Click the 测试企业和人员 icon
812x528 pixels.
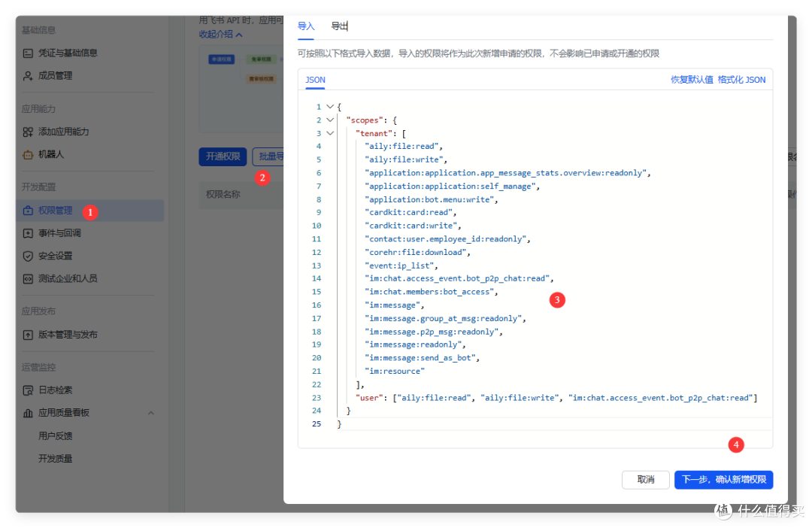28,279
